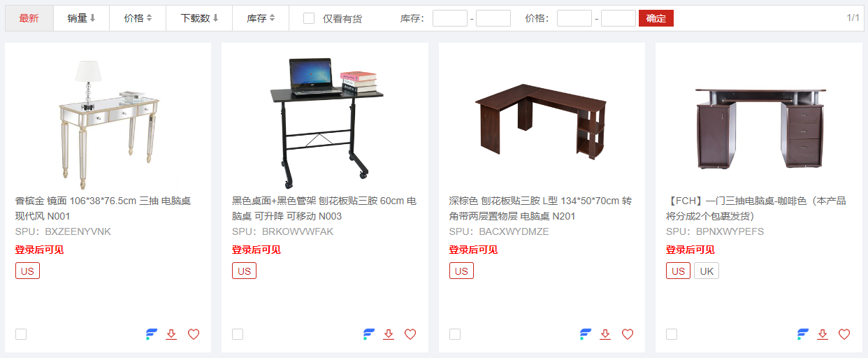Click heart icon on black adjustable desk
The image size is (868, 358).
(x=410, y=334)
